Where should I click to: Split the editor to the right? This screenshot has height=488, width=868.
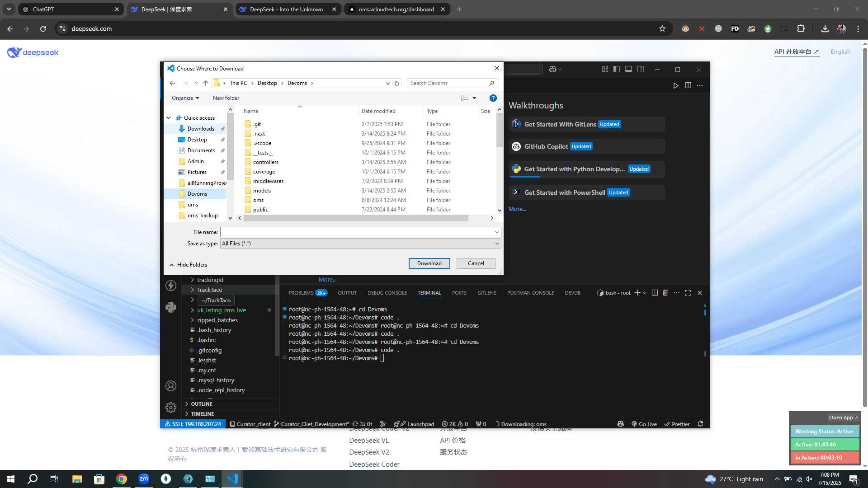[x=688, y=85]
